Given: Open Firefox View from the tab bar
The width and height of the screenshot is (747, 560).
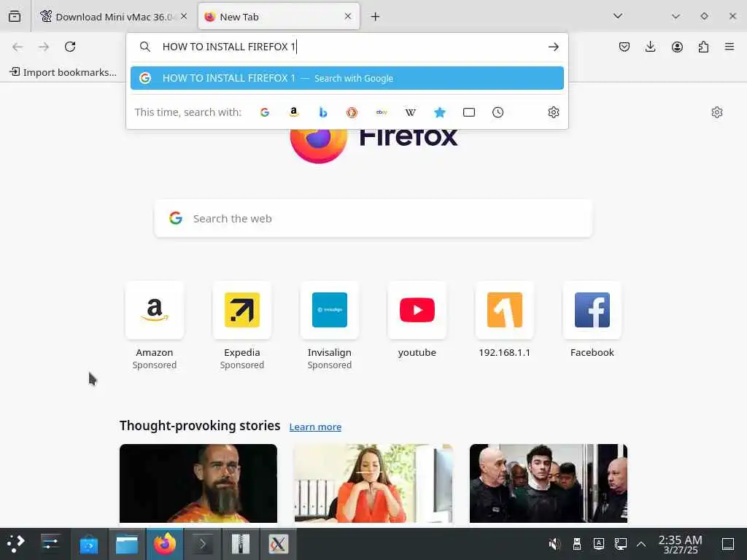Looking at the screenshot, I should click(x=15, y=17).
